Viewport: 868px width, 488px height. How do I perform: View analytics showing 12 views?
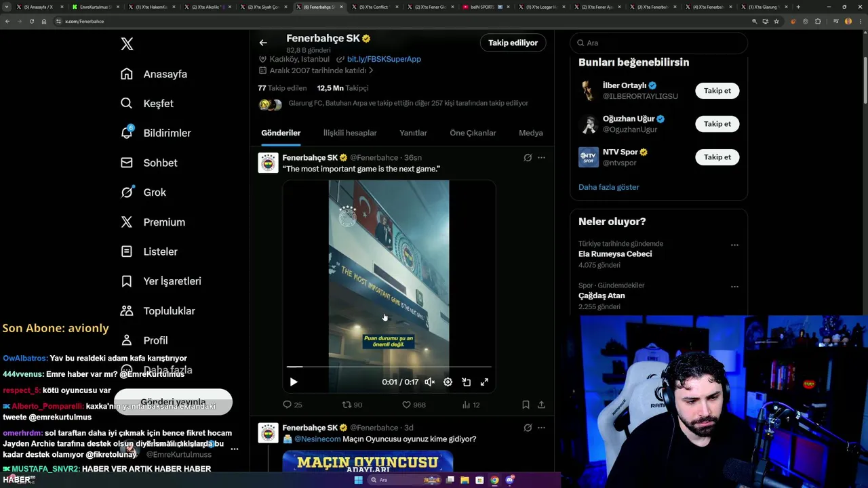(471, 405)
